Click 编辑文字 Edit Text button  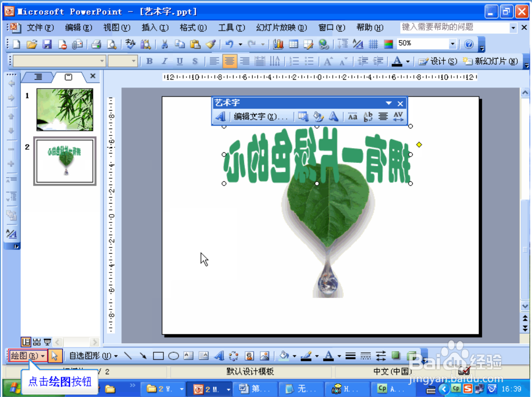tap(260, 117)
